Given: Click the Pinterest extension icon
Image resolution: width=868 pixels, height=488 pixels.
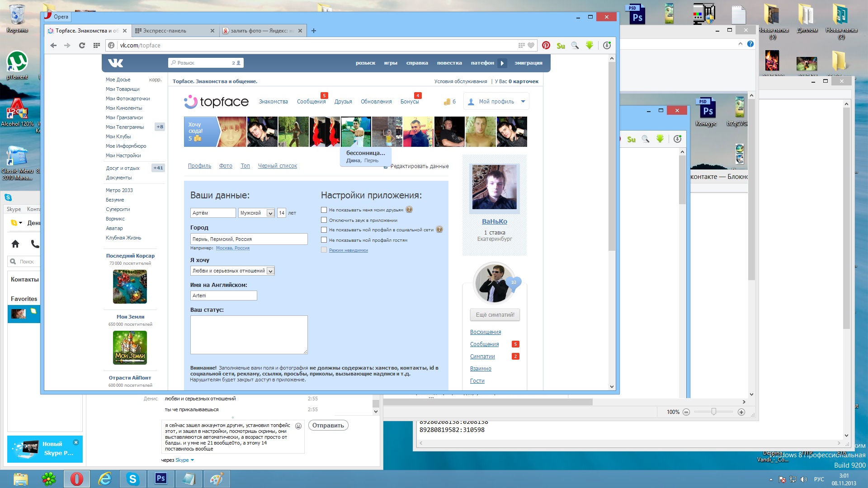Looking at the screenshot, I should 546,45.
